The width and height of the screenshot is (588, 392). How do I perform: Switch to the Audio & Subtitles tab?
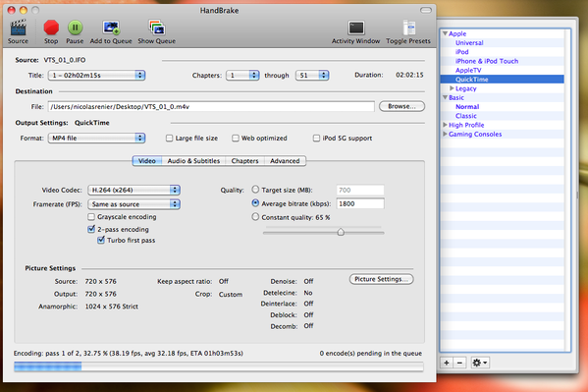tap(193, 161)
